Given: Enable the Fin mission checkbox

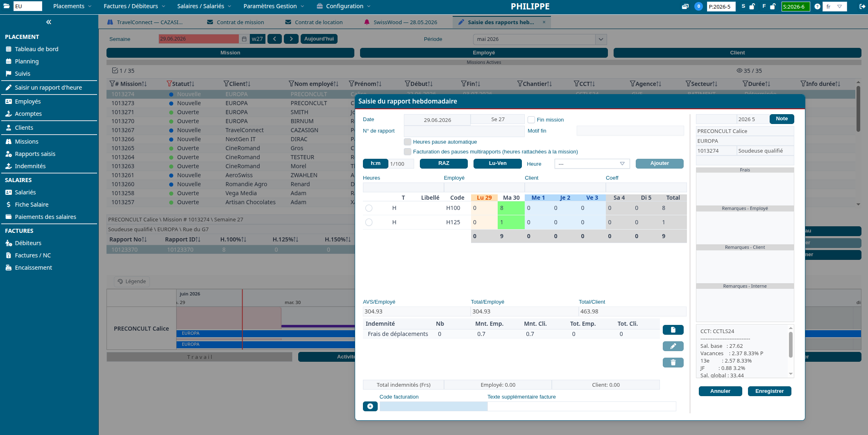Looking at the screenshot, I should [x=531, y=119].
